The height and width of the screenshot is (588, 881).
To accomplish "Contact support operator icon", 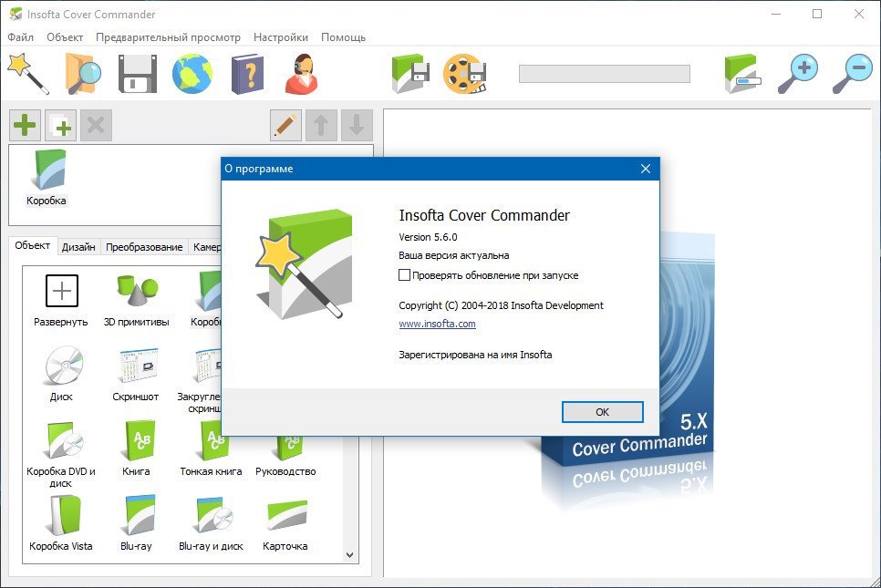I will click(302, 74).
